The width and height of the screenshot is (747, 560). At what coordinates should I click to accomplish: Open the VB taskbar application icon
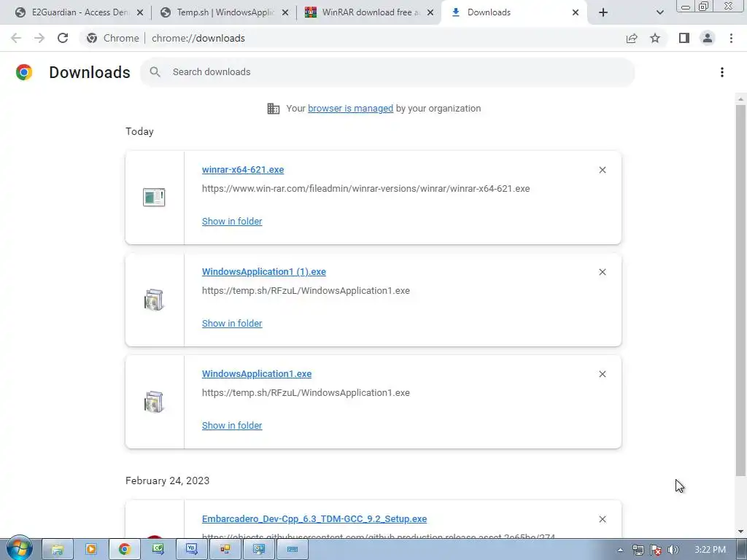coord(192,550)
